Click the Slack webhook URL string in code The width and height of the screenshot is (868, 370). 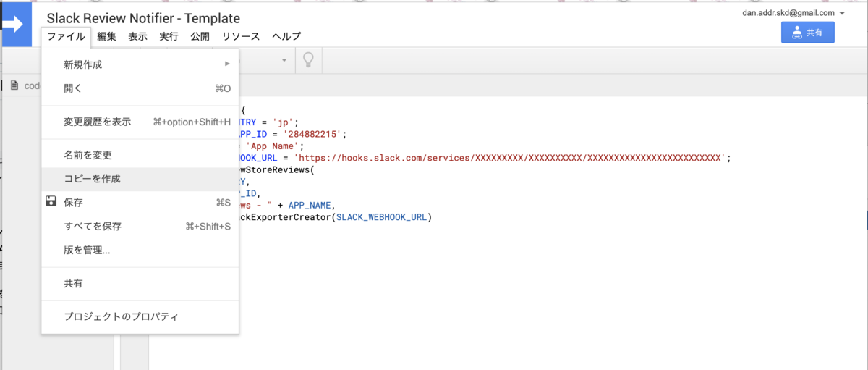tap(509, 157)
